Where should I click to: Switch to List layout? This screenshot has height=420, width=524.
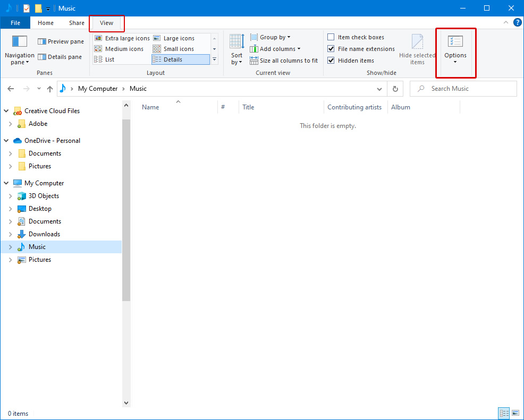click(x=104, y=59)
